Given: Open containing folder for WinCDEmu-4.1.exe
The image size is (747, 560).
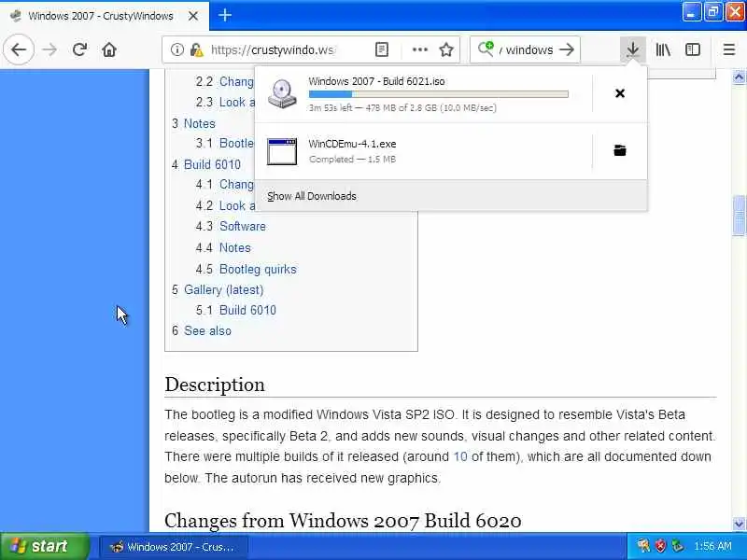Looking at the screenshot, I should 620,150.
